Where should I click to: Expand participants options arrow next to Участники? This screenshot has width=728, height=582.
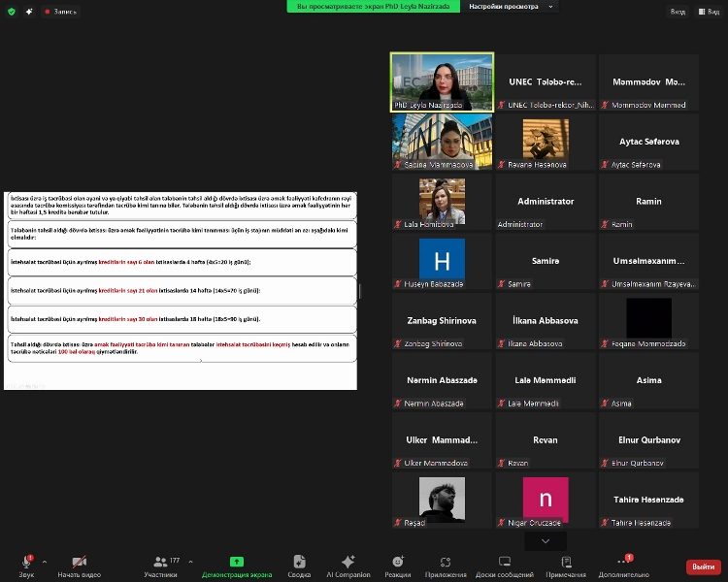(190, 561)
